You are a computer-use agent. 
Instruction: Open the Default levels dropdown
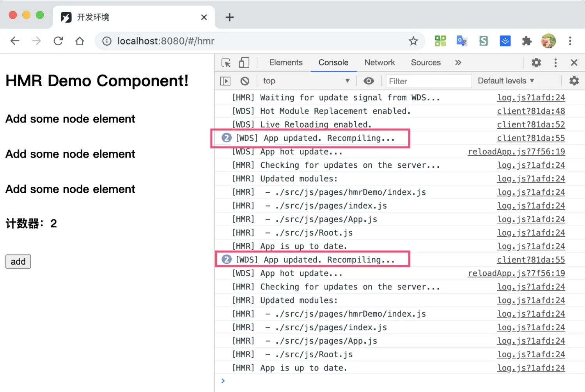pos(506,81)
